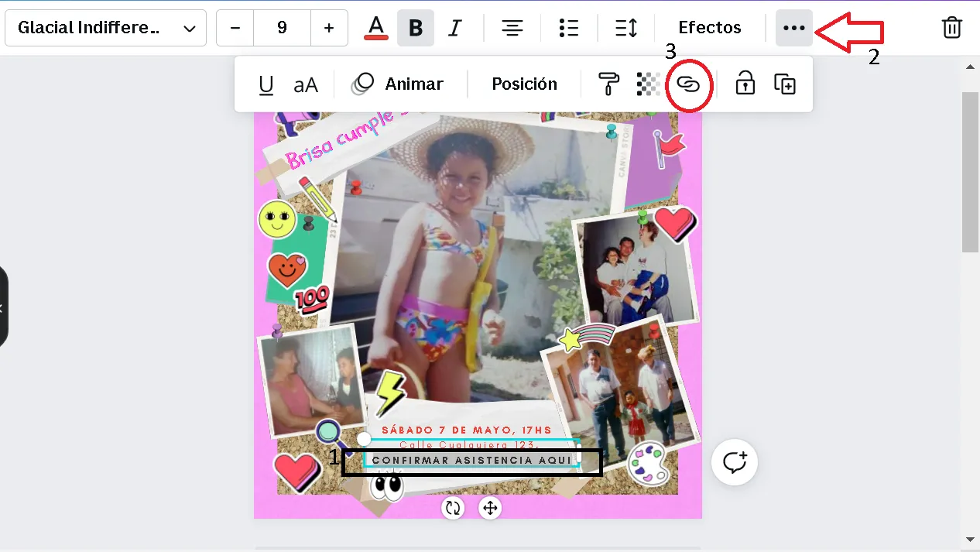This screenshot has height=552, width=980.
Task: Open the Posición menu
Action: pos(525,84)
